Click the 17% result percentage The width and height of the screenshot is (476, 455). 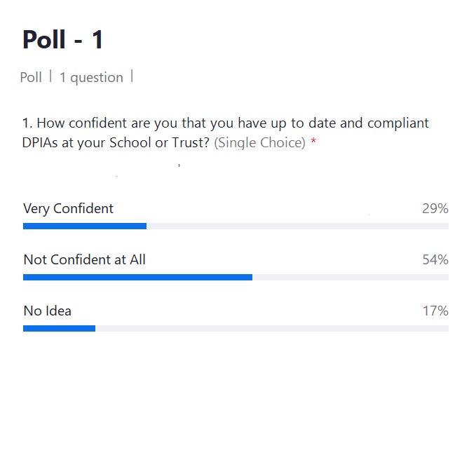(435, 311)
